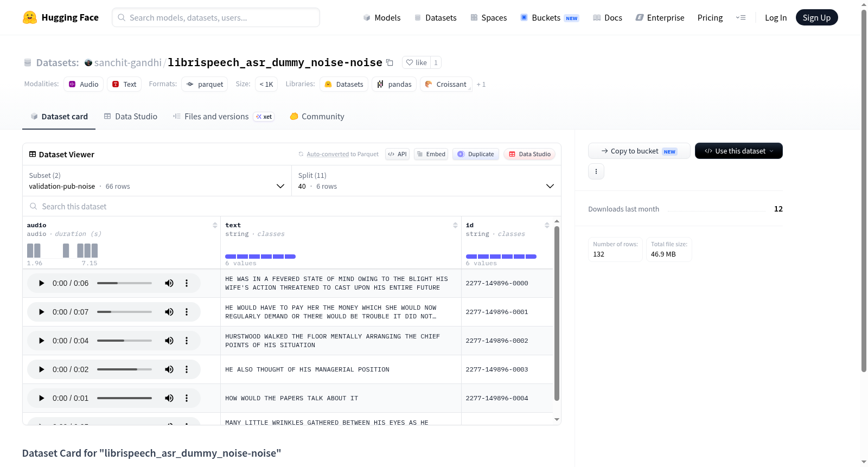This screenshot has width=868, height=467.
Task: Play audio for row 2277-149896-0003
Action: (41, 369)
